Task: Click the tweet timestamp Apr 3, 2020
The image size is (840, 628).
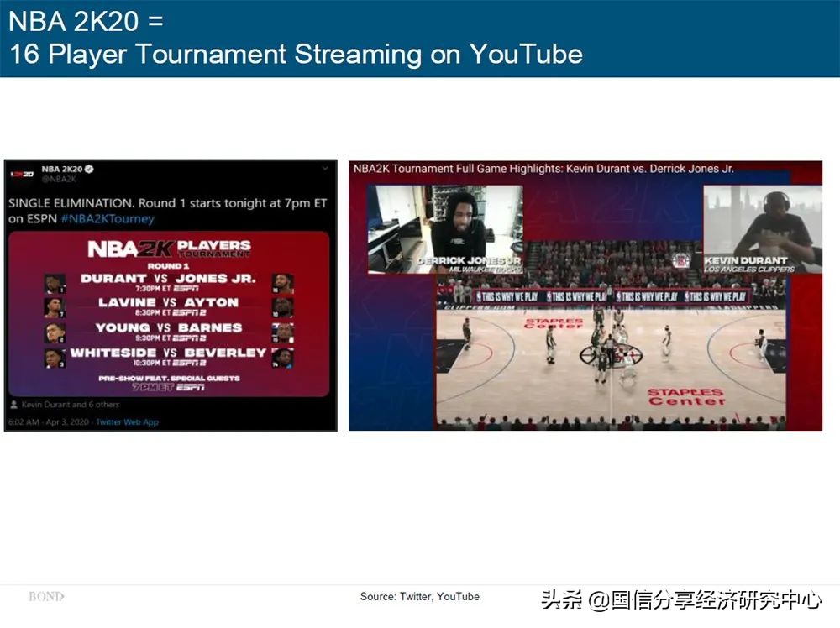Action: pos(66,421)
